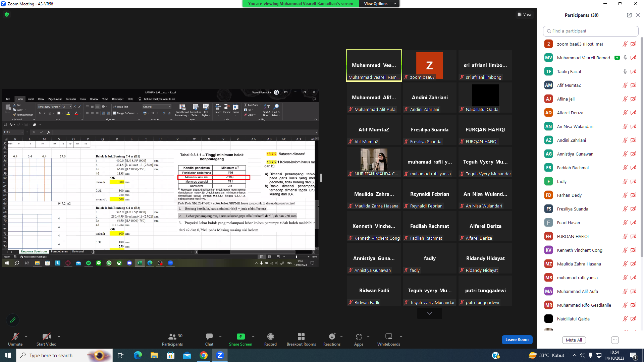
Task: Open Google Chrome from the Windows taskbar
Action: pos(204,355)
